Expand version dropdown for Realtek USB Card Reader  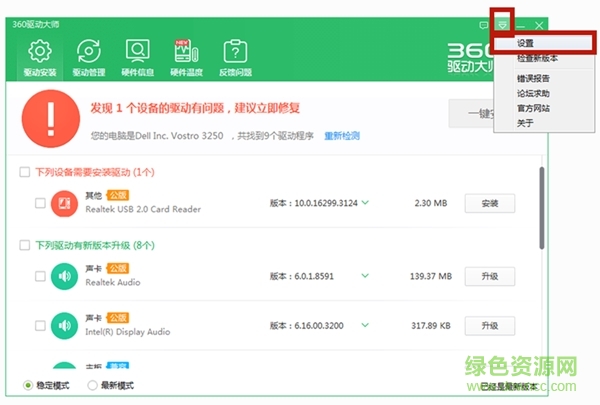click(x=365, y=203)
